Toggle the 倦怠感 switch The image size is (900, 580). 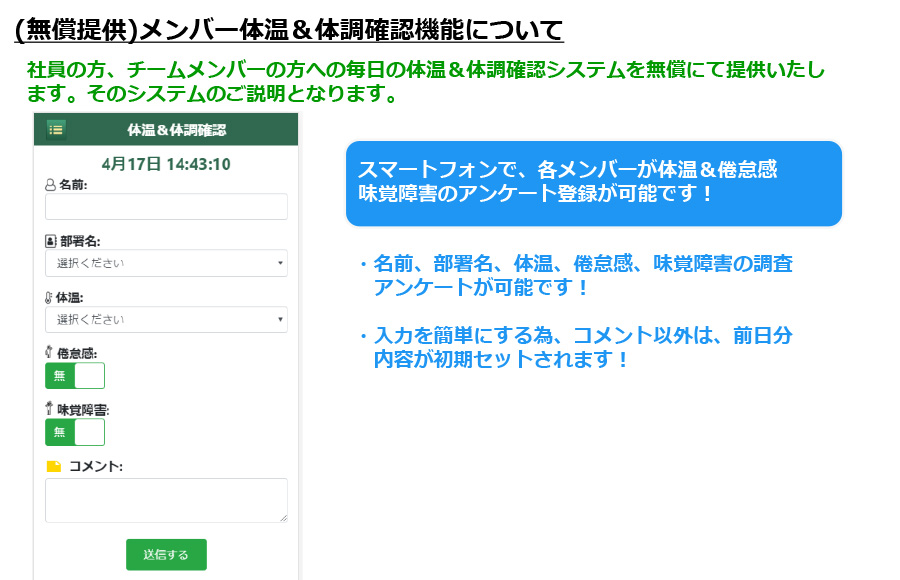75,376
